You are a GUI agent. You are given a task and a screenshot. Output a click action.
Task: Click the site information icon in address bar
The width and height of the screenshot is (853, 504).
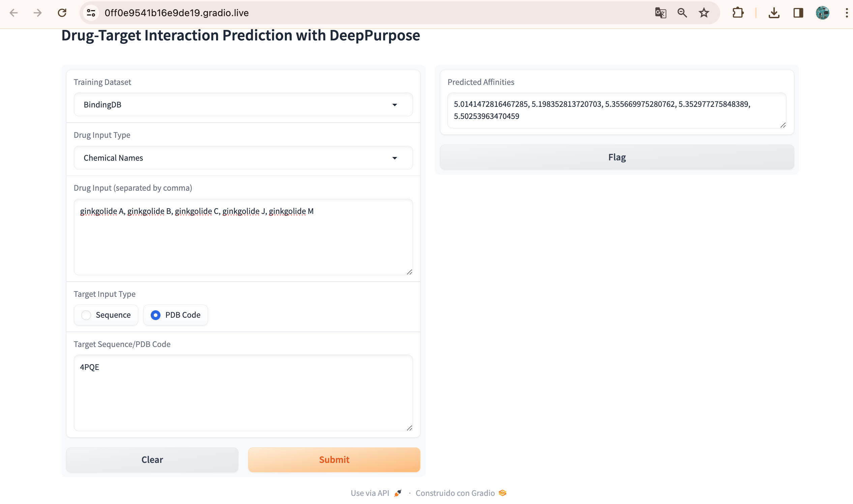91,13
